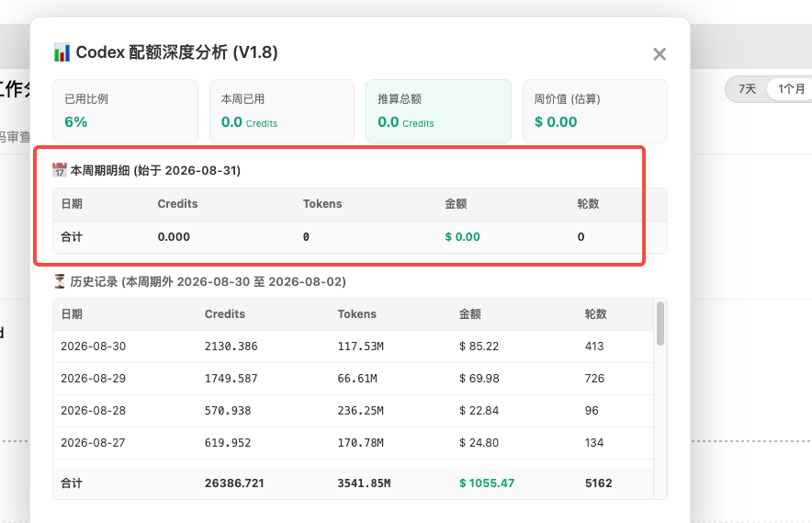Click the amount $ 85.22
This screenshot has height=523, width=812.
coord(479,347)
